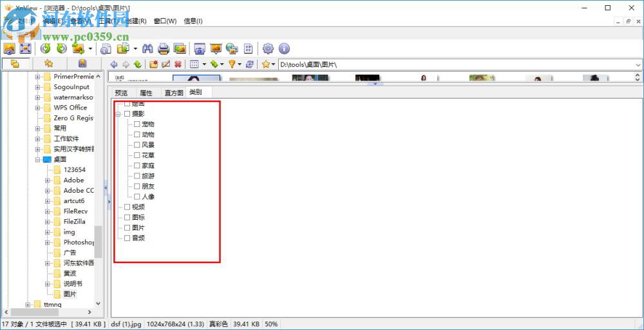Screen dimensions: 644x330
Task: Go back with the blue left arrow
Action: point(114,64)
